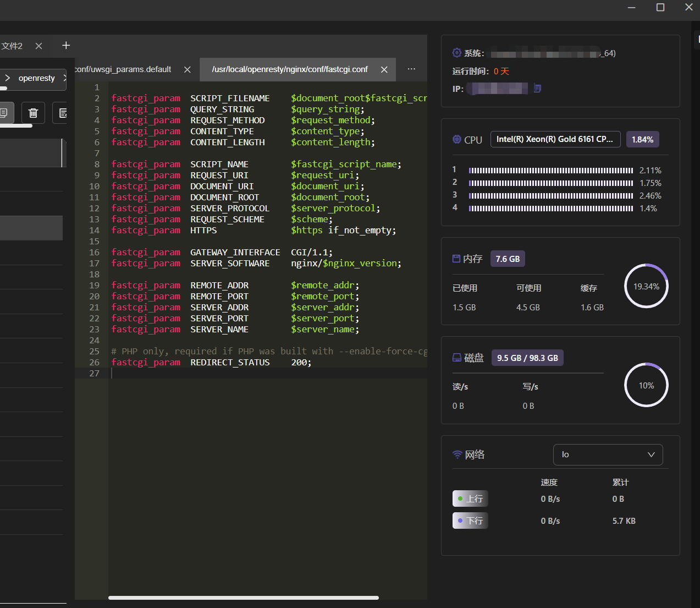Click the network wifi icon beside 网络
This screenshot has height=608, width=700.
457,454
